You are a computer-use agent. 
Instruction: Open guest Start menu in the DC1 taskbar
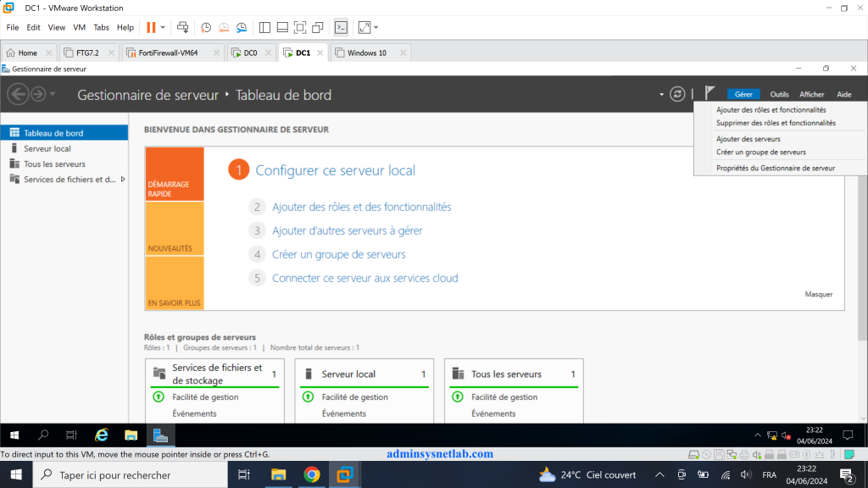[14, 435]
